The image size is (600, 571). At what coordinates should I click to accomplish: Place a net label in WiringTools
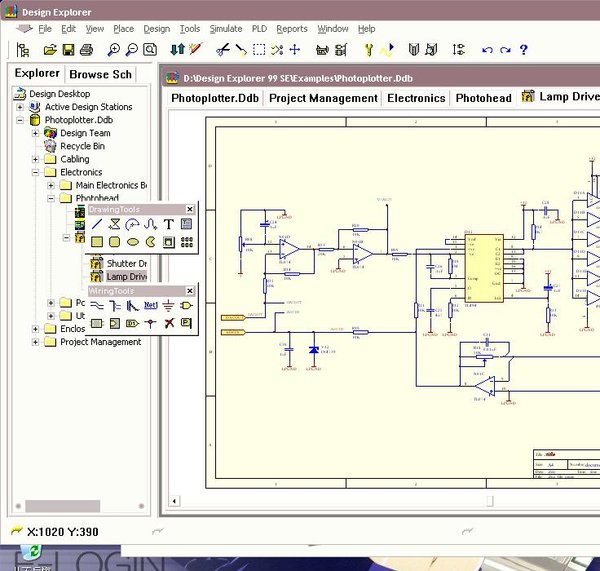pyautogui.click(x=150, y=305)
